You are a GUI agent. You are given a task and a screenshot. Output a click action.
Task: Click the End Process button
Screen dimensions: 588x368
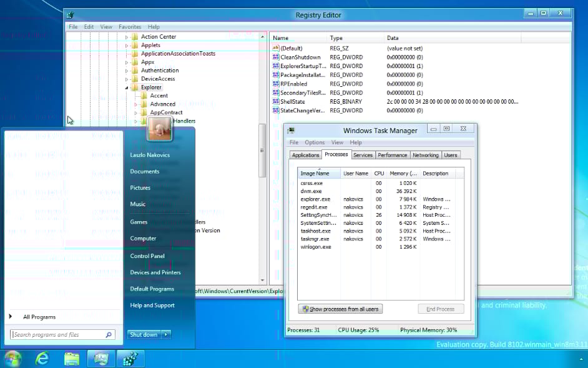coord(441,309)
